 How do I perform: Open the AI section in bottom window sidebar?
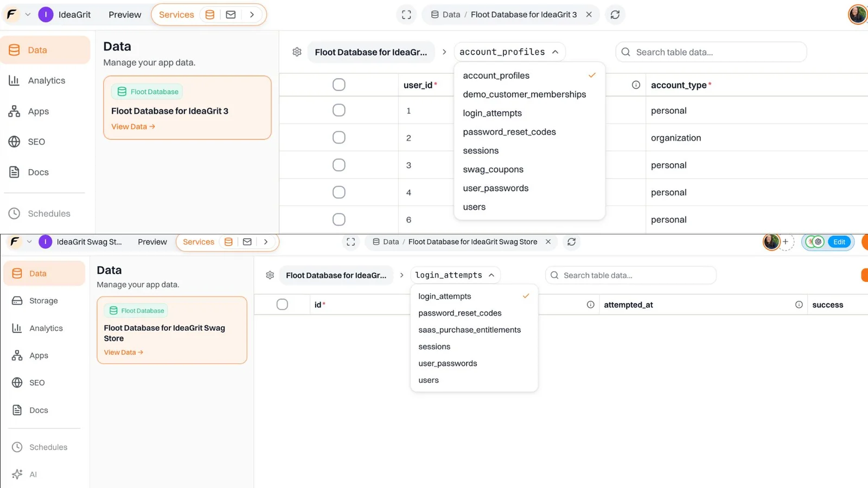(x=33, y=474)
